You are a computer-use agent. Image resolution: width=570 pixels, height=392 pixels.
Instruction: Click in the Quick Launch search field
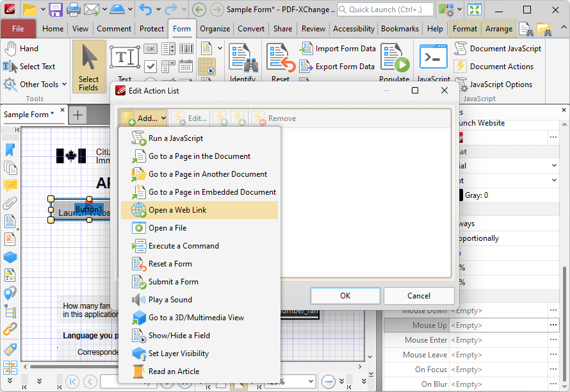coord(386,10)
